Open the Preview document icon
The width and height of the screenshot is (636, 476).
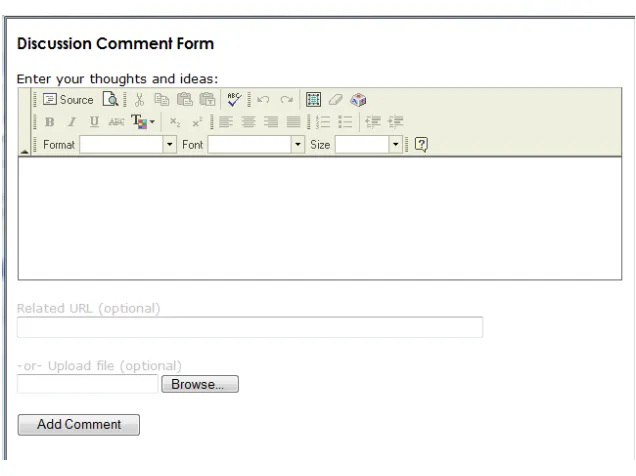[110, 99]
